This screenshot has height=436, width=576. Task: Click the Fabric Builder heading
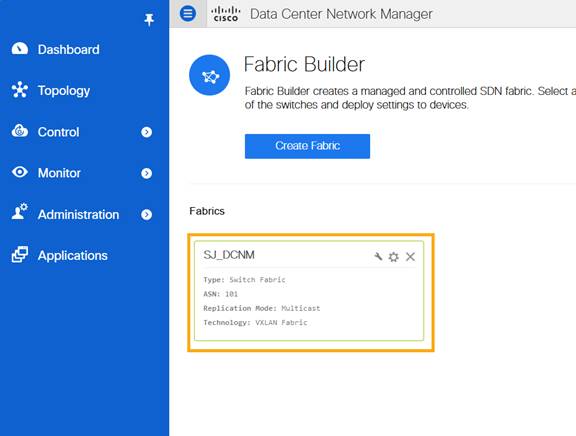[x=304, y=65]
